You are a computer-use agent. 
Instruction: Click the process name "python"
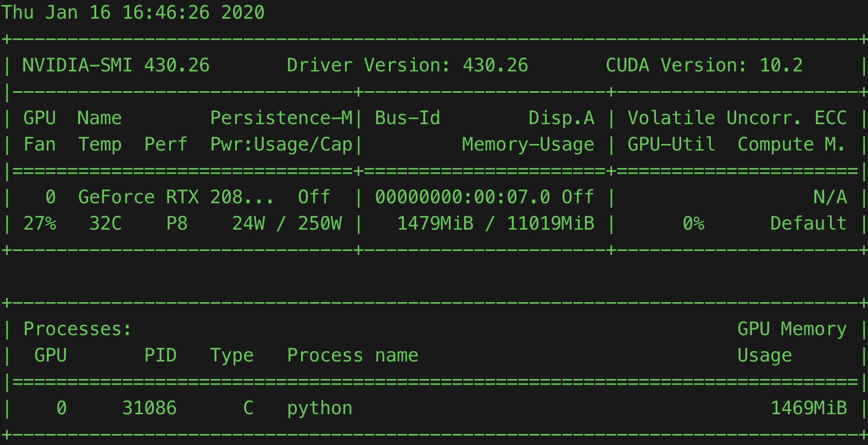tap(320, 409)
